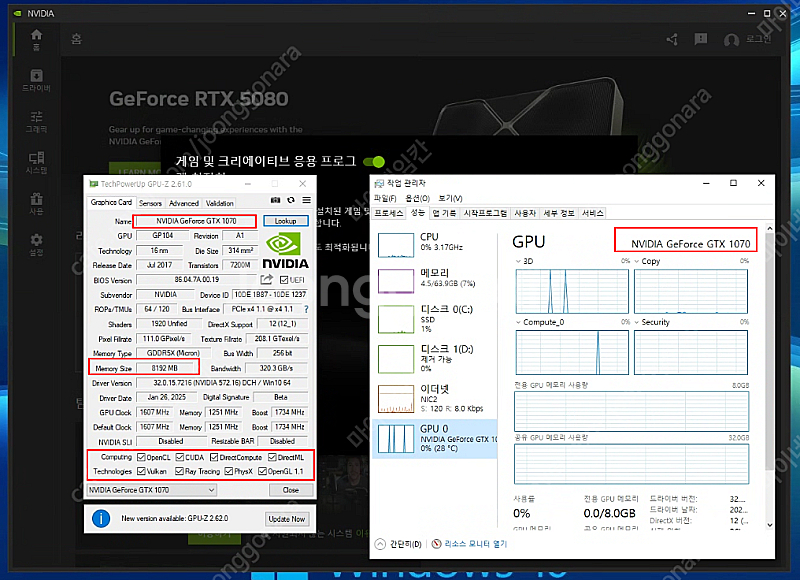This screenshot has height=580, width=800.
Task: Switch to Processes tab in Task Manager
Action: [389, 213]
